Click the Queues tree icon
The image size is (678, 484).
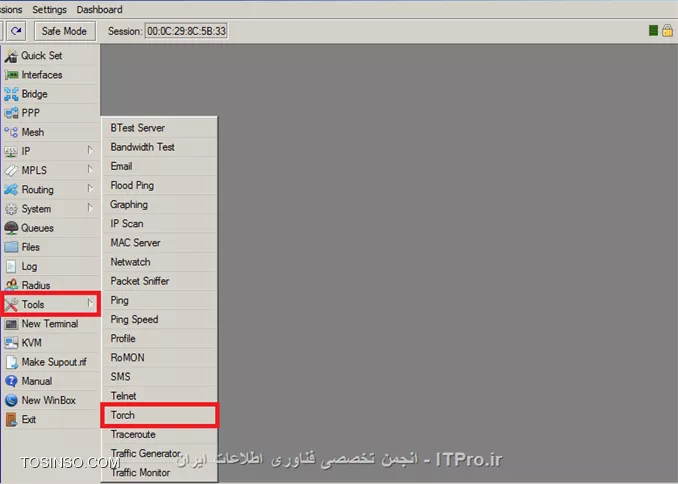tap(11, 228)
